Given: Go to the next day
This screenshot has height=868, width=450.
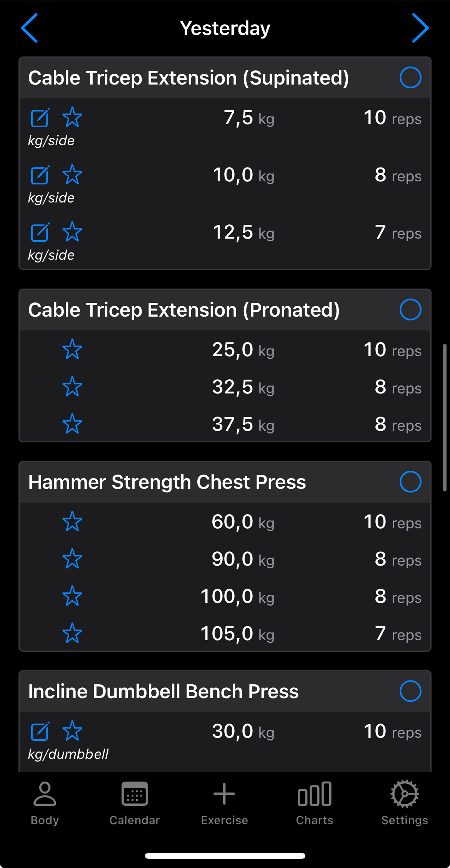Looking at the screenshot, I should (420, 28).
